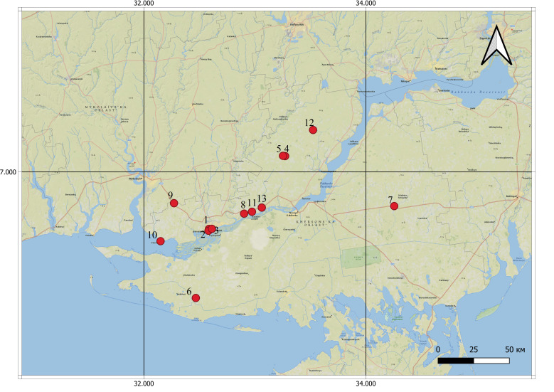Click the red marker labeled 12
The height and width of the screenshot is (392, 554).
point(312,129)
